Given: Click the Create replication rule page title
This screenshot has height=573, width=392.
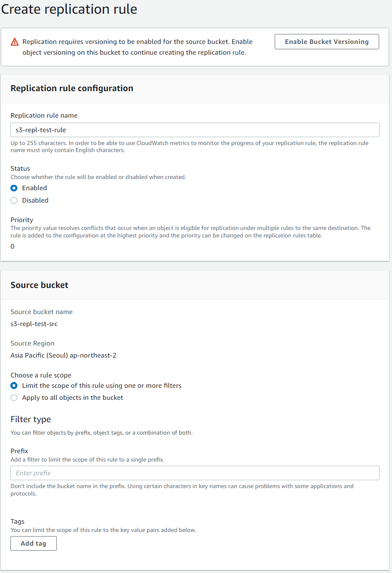Looking at the screenshot, I should (x=69, y=9).
